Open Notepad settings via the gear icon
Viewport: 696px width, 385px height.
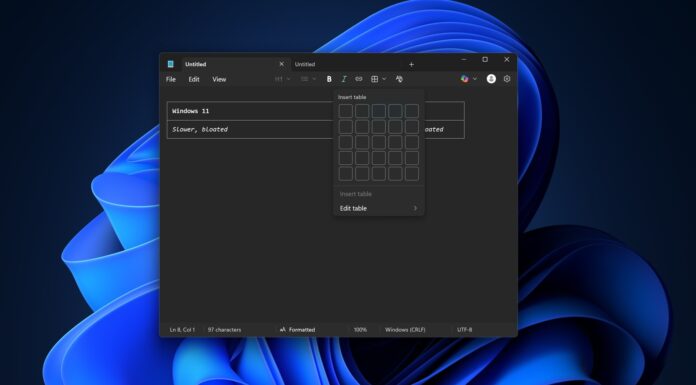pyautogui.click(x=507, y=79)
